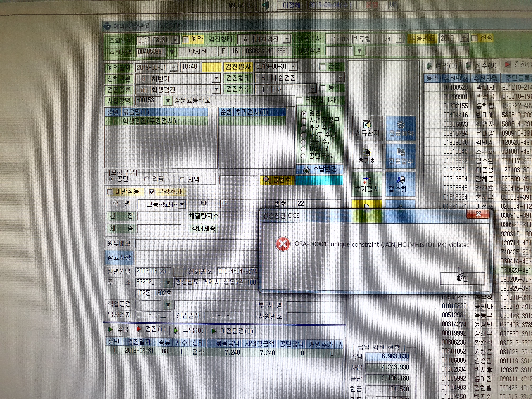Select the 개인수납 radio button
532x399 pixels.
tap(303, 128)
